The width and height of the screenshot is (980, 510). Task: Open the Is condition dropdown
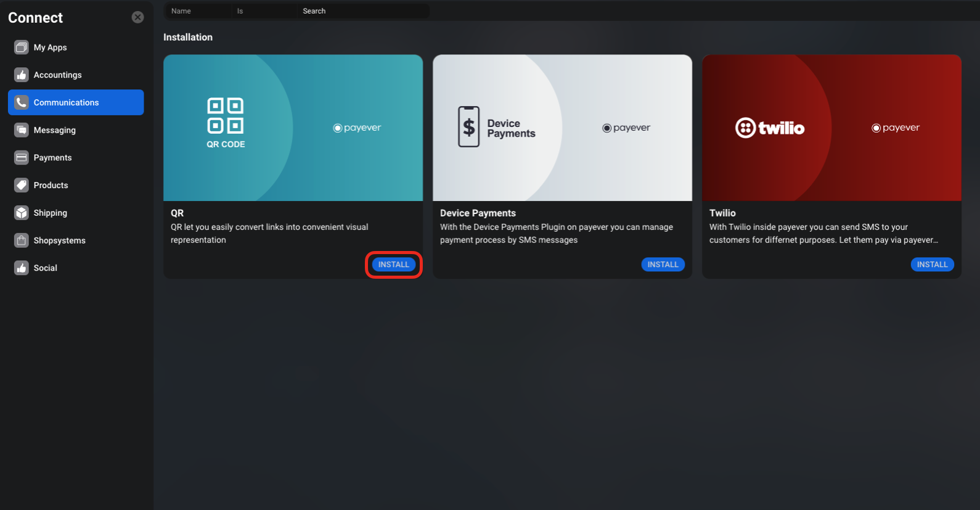pyautogui.click(x=264, y=11)
